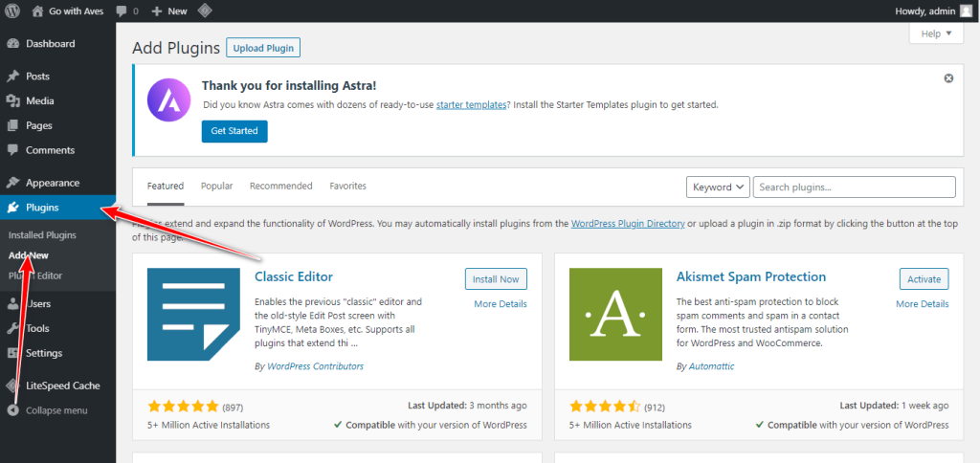980x463 pixels.
Task: View More Details for Akismet
Action: [x=923, y=304]
